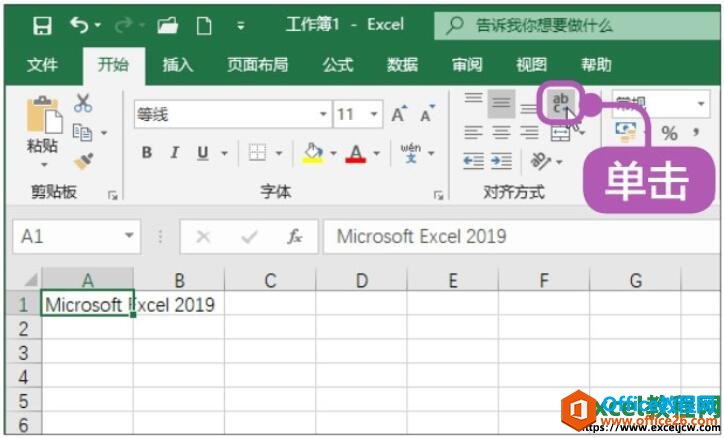Open the Name Box A1 dropdown
The image size is (724, 438).
(129, 236)
